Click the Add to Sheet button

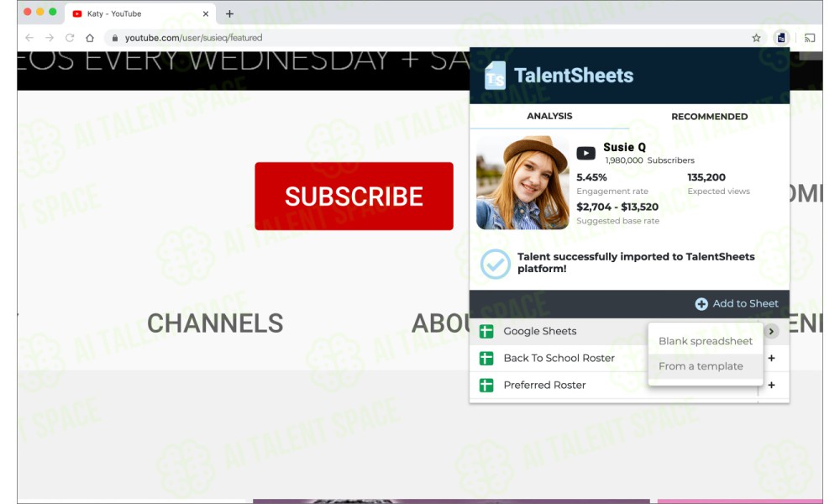tap(737, 304)
